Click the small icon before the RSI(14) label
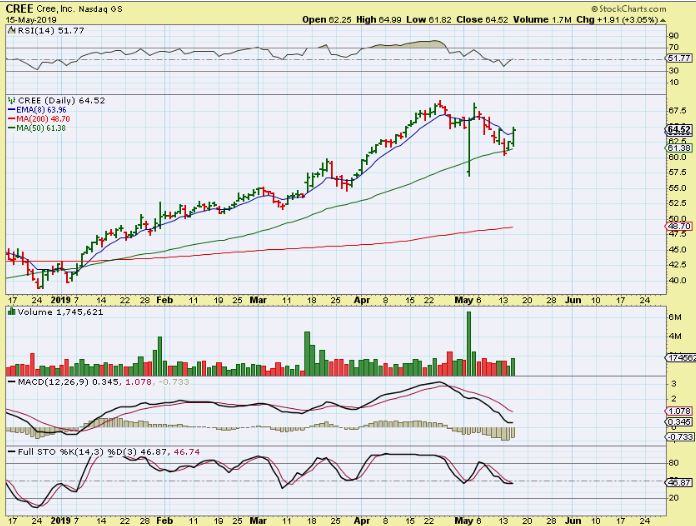Image resolution: width=696 pixels, height=526 pixels. click(x=12, y=31)
